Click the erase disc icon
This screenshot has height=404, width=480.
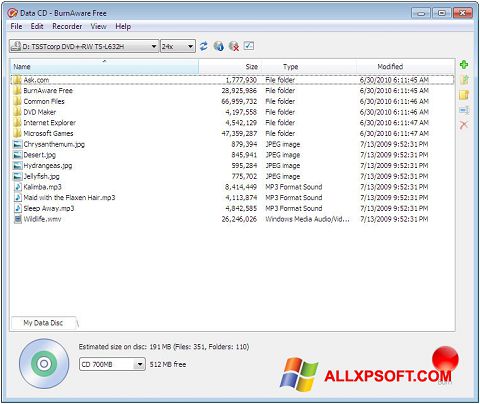coord(234,46)
